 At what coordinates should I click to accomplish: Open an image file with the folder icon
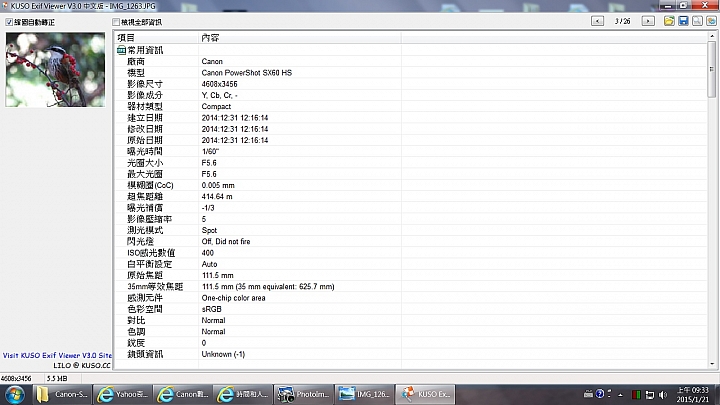(669, 21)
